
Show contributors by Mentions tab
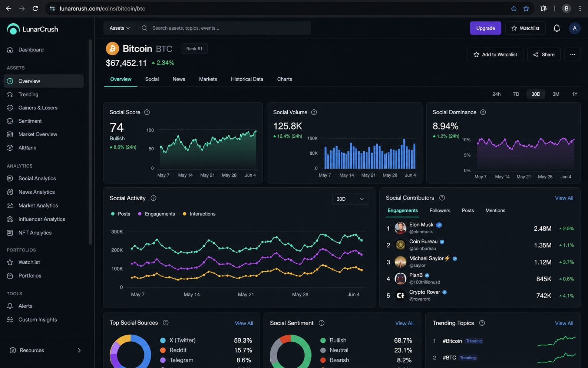[x=495, y=211]
